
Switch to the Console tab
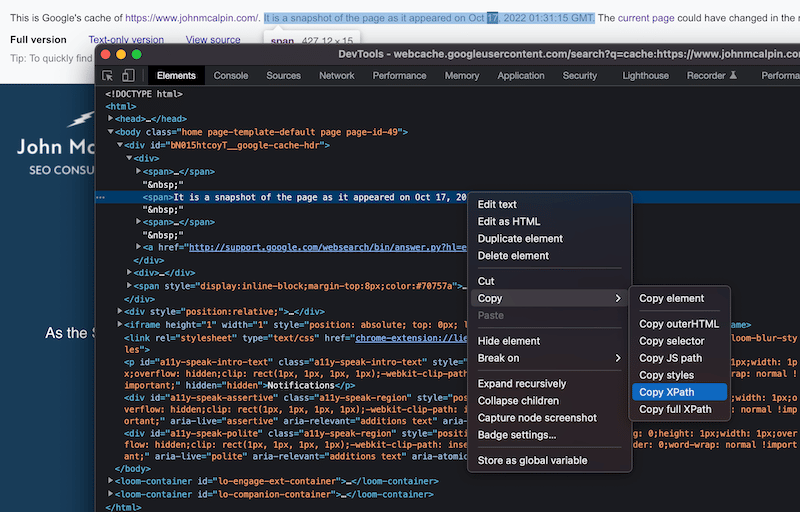click(231, 75)
